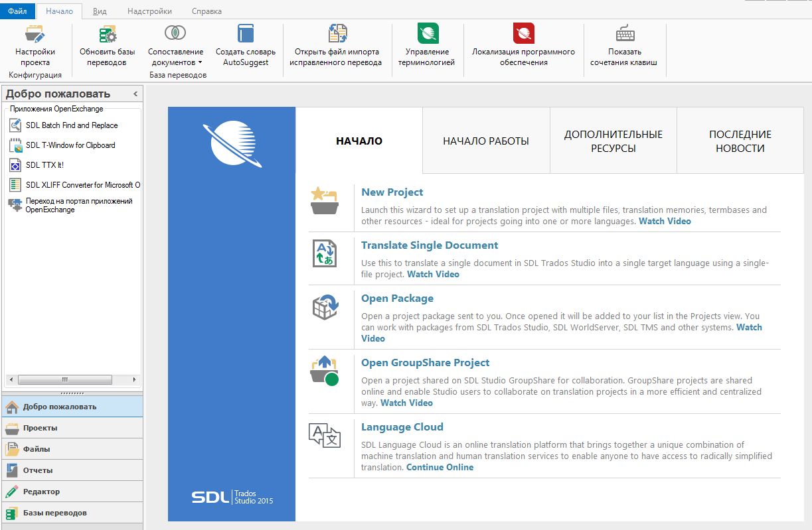Click the Open Package cube icon
This screenshot has height=530, width=812.
[325, 306]
